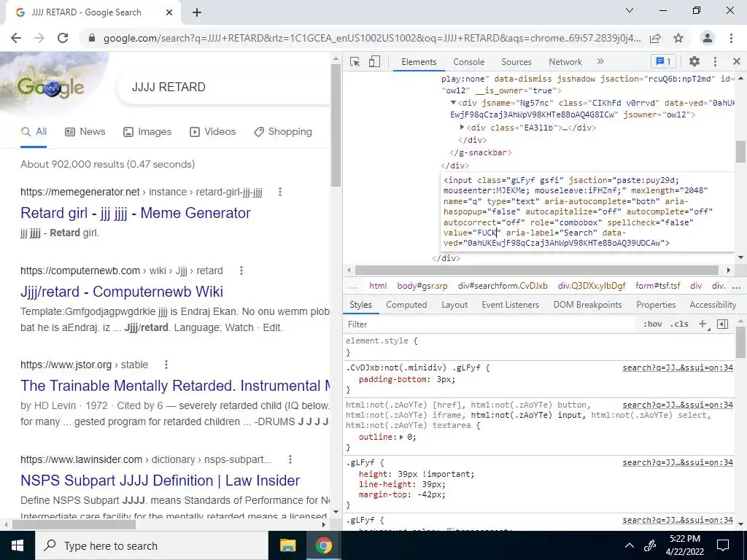The height and width of the screenshot is (560, 747).
Task: Switch to News search results
Action: [85, 132]
